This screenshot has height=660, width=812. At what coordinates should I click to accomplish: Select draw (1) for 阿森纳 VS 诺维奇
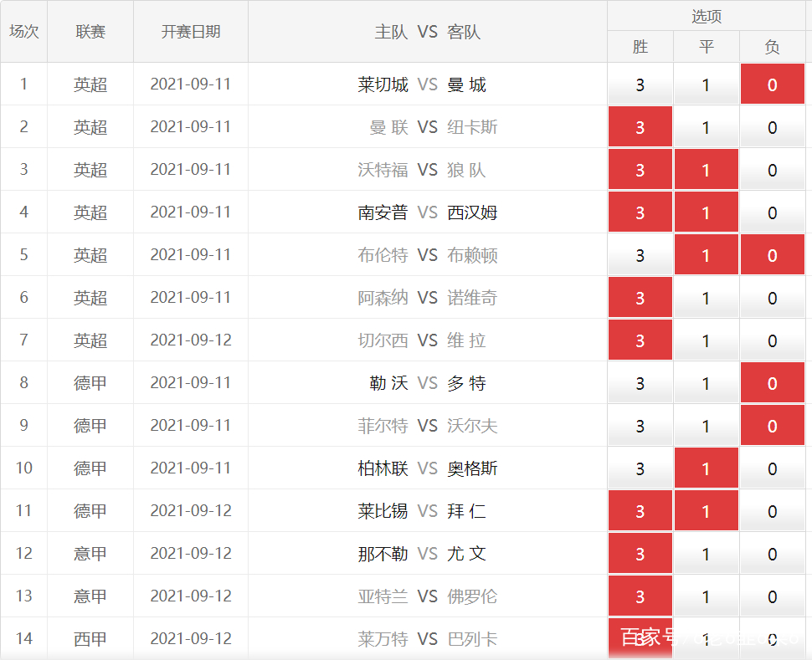tap(706, 298)
